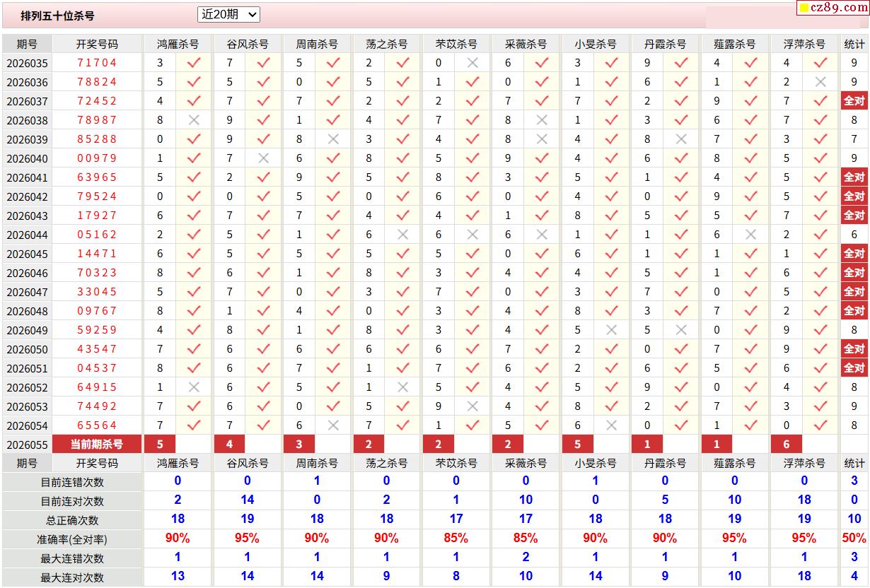Open the 近20期 period dropdown

point(228,14)
